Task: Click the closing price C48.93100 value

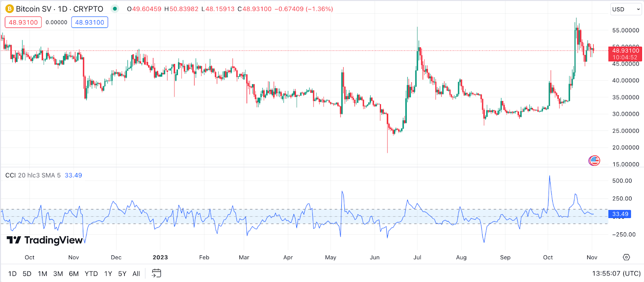Action: click(254, 9)
